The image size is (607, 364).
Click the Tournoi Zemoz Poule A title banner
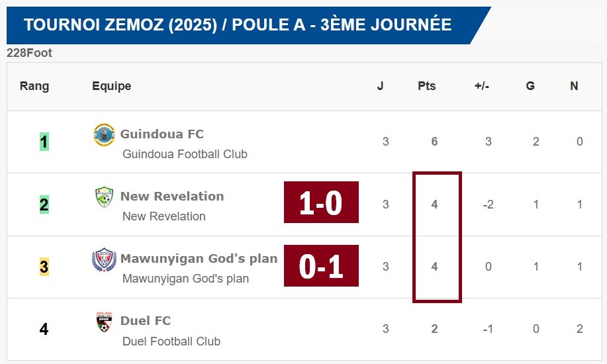coord(238,25)
